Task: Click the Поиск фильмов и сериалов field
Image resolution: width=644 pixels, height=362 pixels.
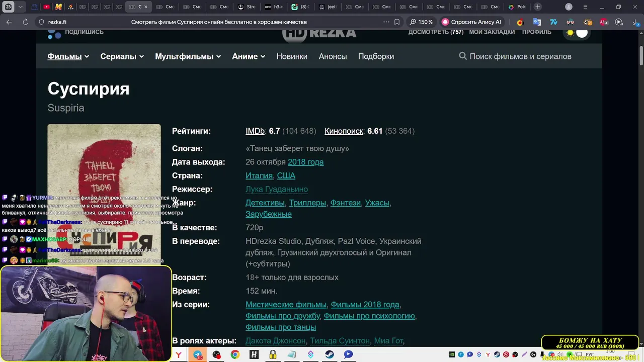Action: pos(520,56)
